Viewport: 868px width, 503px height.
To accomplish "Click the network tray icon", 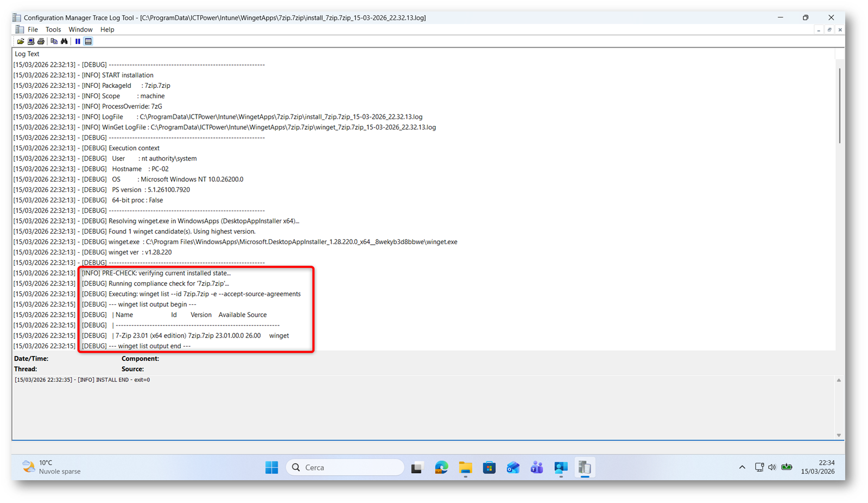I will pos(759,467).
